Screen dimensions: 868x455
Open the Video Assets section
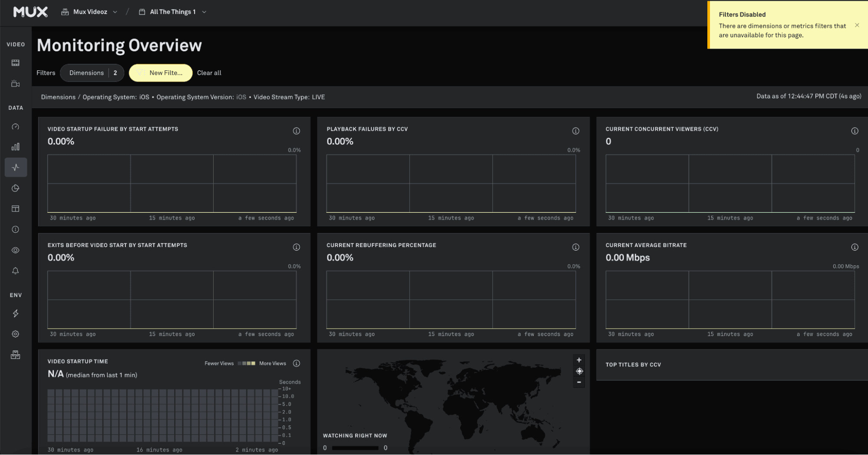pyautogui.click(x=16, y=62)
